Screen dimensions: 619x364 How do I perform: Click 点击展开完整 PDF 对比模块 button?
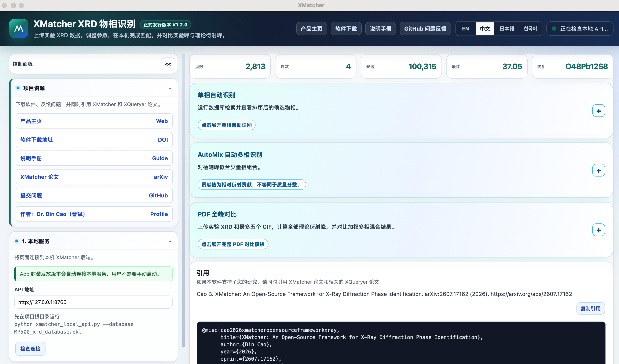pyautogui.click(x=233, y=244)
